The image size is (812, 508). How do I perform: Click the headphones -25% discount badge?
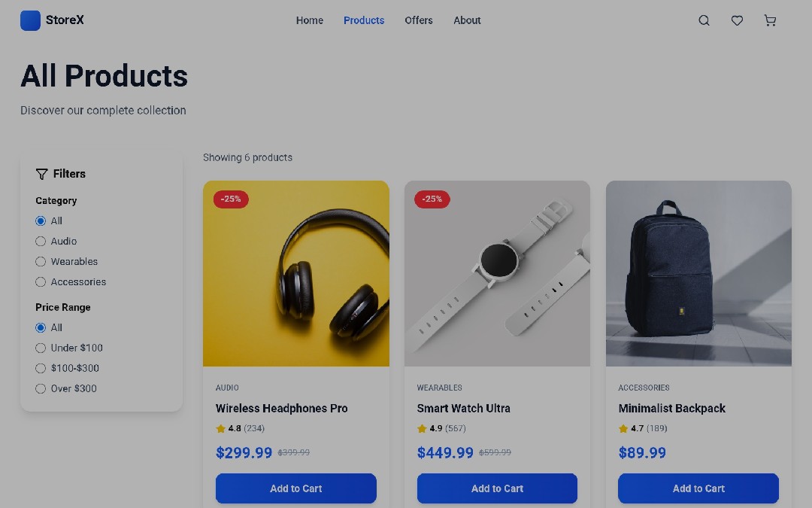click(x=231, y=199)
